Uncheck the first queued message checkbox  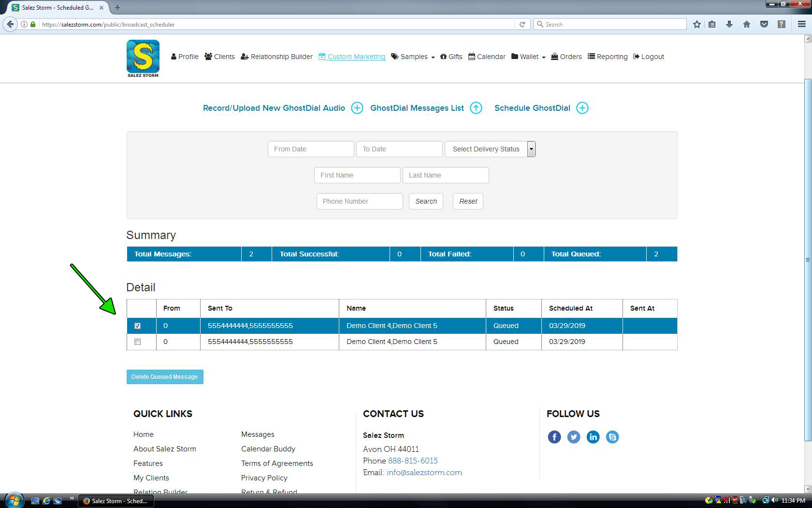click(138, 326)
